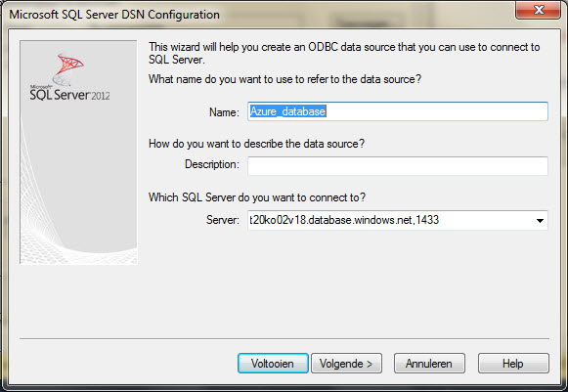Cancel the wizard with Annuleren
The image size is (568, 392).
[x=429, y=363]
